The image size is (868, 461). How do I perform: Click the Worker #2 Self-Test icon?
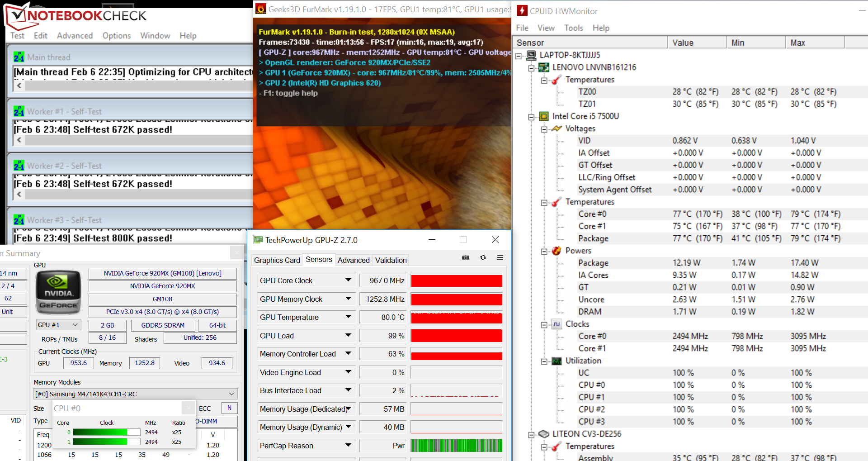coord(19,166)
